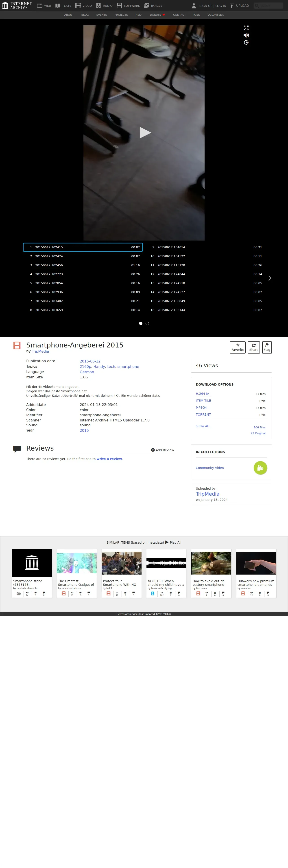
Task: Download the ITEM TILE file
Action: pyautogui.click(x=203, y=401)
